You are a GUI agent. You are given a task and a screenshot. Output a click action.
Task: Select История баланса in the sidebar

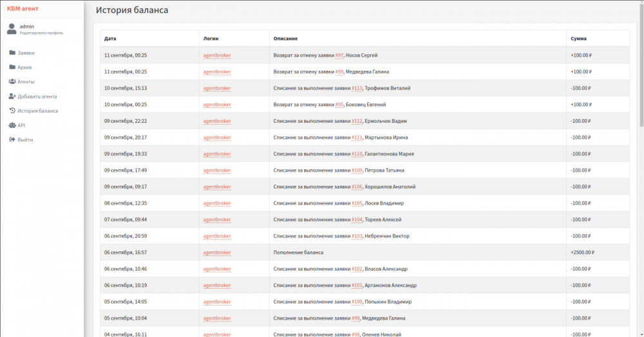coord(38,111)
